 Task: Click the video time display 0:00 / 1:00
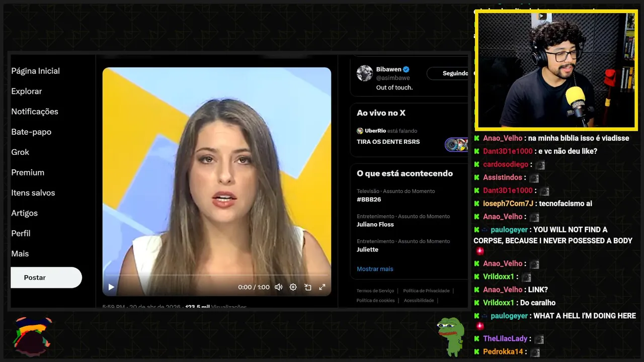click(254, 287)
